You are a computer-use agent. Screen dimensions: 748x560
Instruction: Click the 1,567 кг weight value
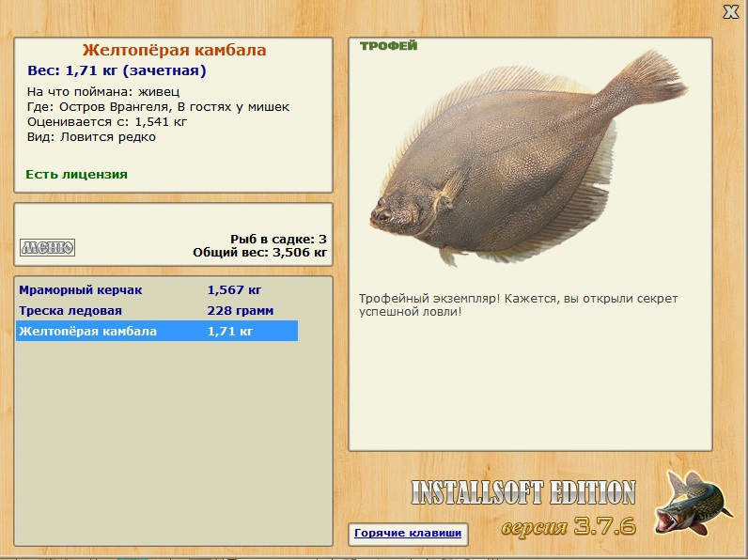[234, 290]
